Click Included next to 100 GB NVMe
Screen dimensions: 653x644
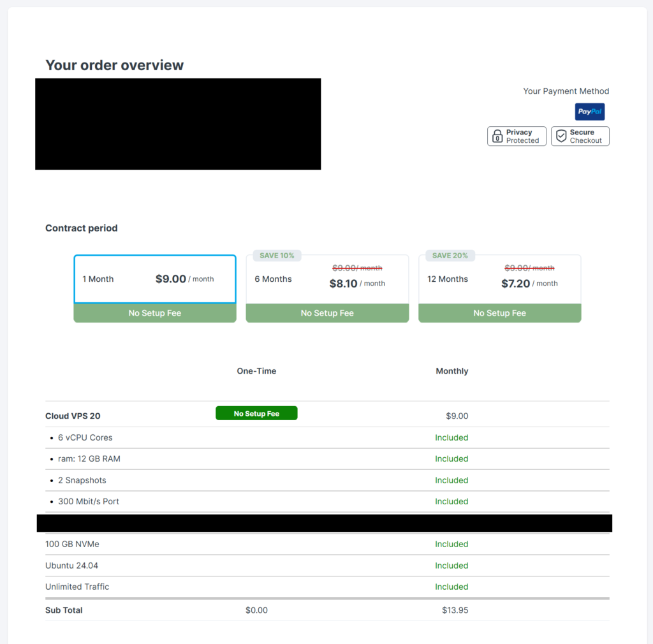tap(451, 544)
